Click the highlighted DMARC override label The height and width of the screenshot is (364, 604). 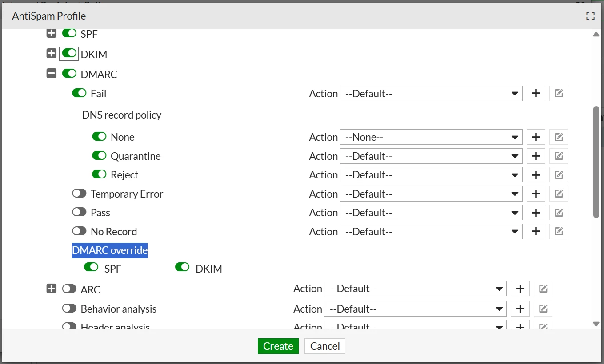click(110, 250)
